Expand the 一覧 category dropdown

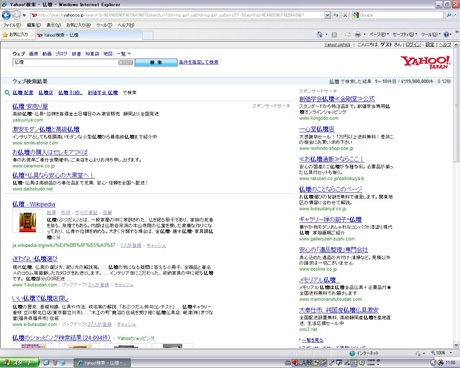(124, 54)
